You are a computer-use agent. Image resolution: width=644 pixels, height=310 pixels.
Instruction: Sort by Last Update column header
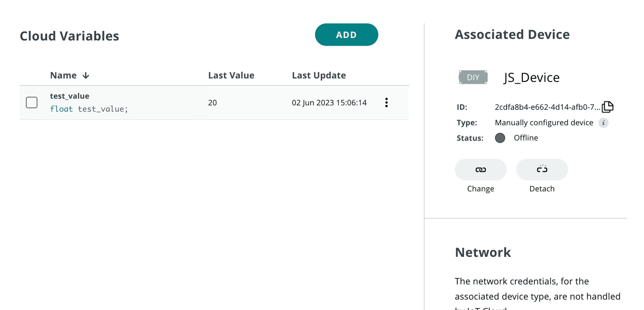319,75
